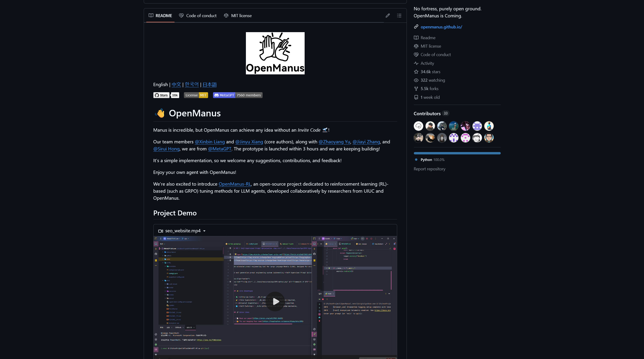Switch README to 中文
Viewport: 644px width, 359px height.
[176, 84]
